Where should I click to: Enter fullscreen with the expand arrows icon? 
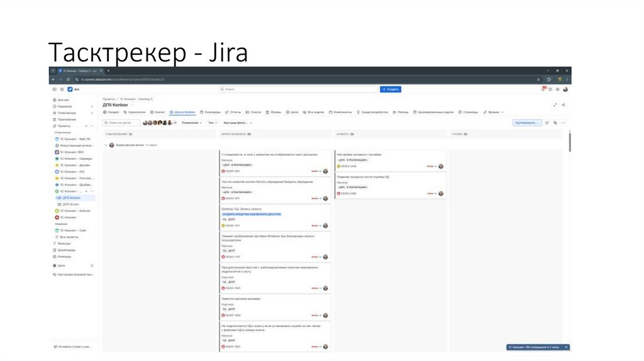pos(555,105)
